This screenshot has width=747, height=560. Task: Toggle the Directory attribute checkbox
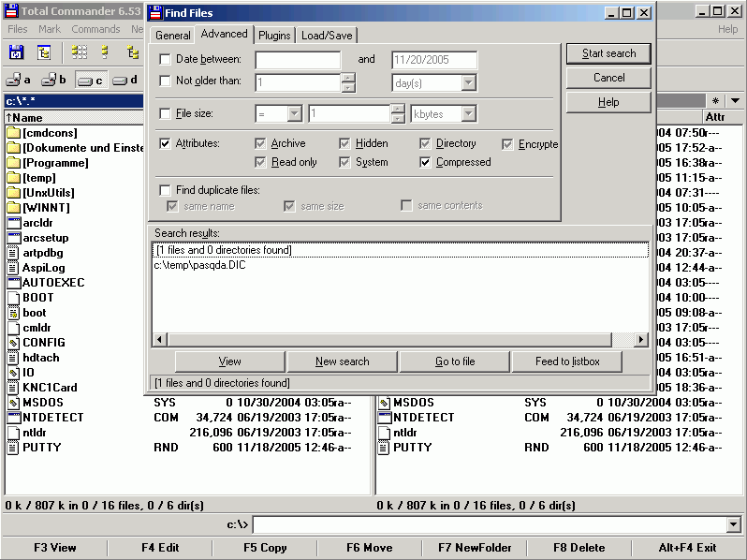pos(425,143)
